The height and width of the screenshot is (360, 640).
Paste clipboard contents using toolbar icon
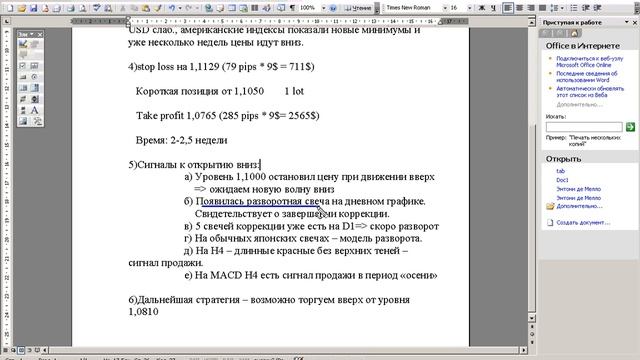[145, 8]
